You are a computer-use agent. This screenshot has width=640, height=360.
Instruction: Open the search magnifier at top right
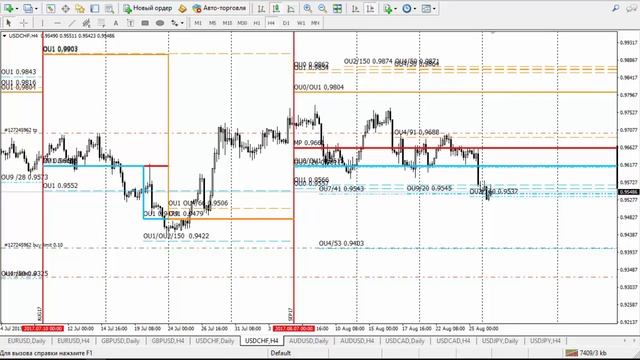click(x=616, y=8)
